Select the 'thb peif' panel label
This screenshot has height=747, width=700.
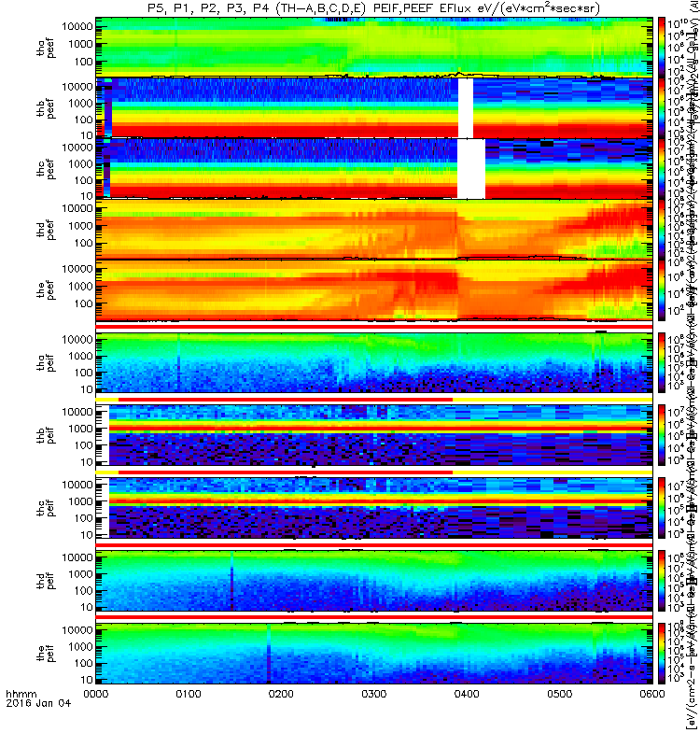[46, 435]
